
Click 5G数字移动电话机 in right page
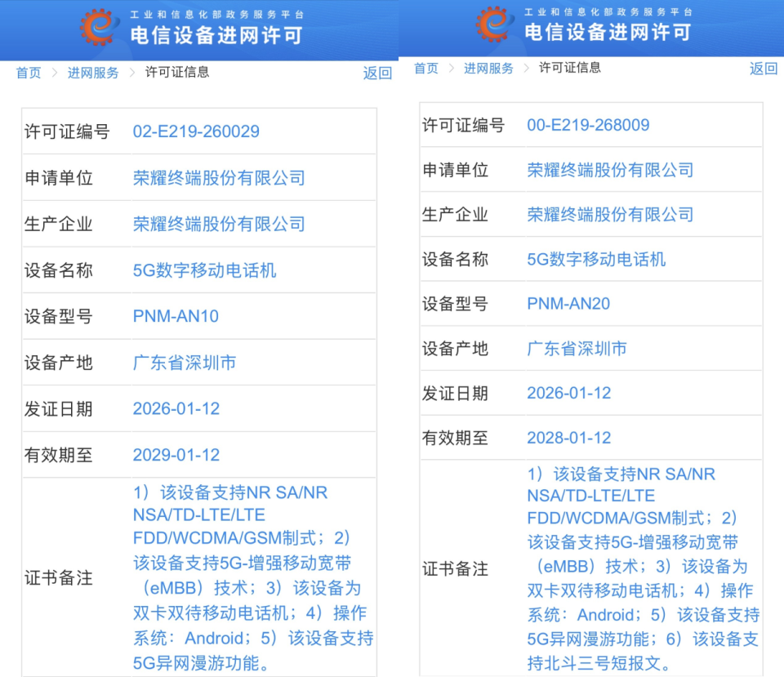pyautogui.click(x=596, y=260)
